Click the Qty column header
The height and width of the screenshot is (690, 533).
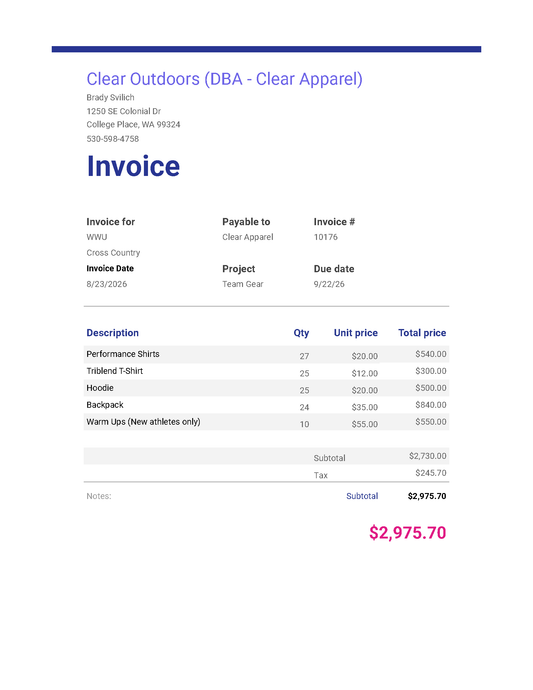pos(301,333)
